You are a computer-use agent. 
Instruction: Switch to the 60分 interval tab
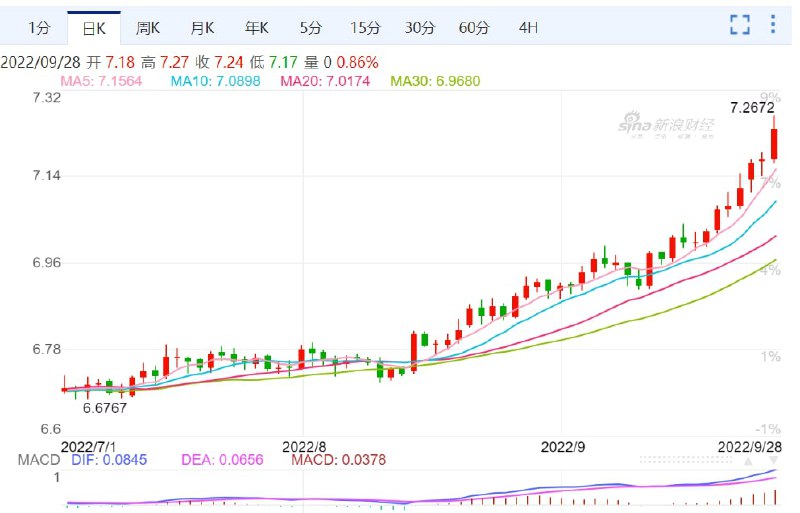pos(473,27)
